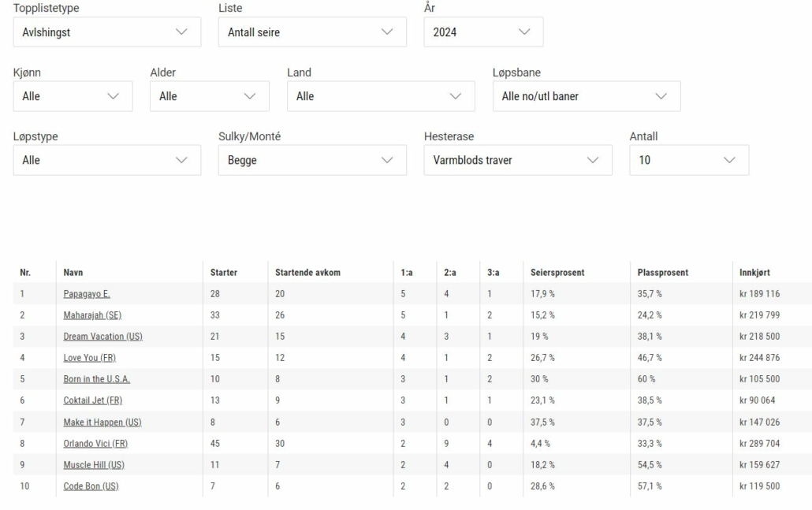Viewport: 812px width, 510px height.
Task: Expand the Alder dropdown
Action: pos(210,96)
